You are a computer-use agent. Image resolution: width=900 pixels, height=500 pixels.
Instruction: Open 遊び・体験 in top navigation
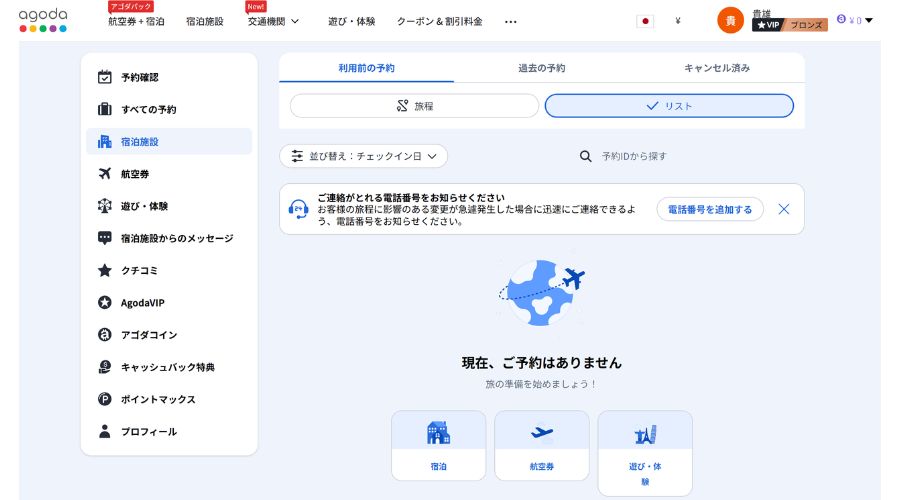[x=351, y=21]
